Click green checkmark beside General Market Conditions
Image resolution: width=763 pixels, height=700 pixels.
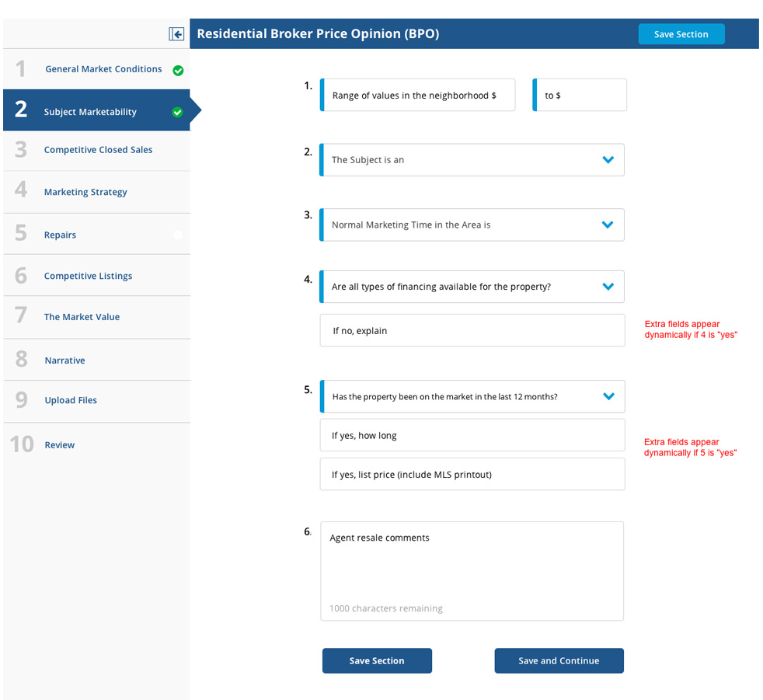(178, 71)
